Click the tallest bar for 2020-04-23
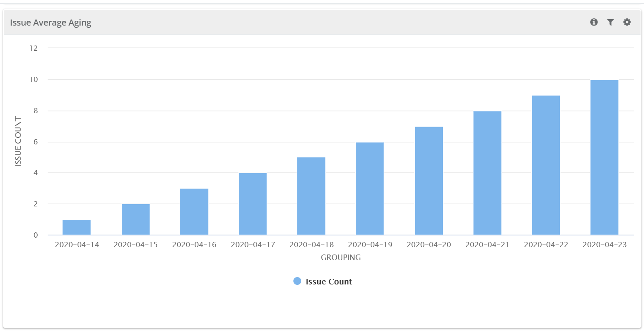Screen dimensions: 644x333 click(x=604, y=157)
